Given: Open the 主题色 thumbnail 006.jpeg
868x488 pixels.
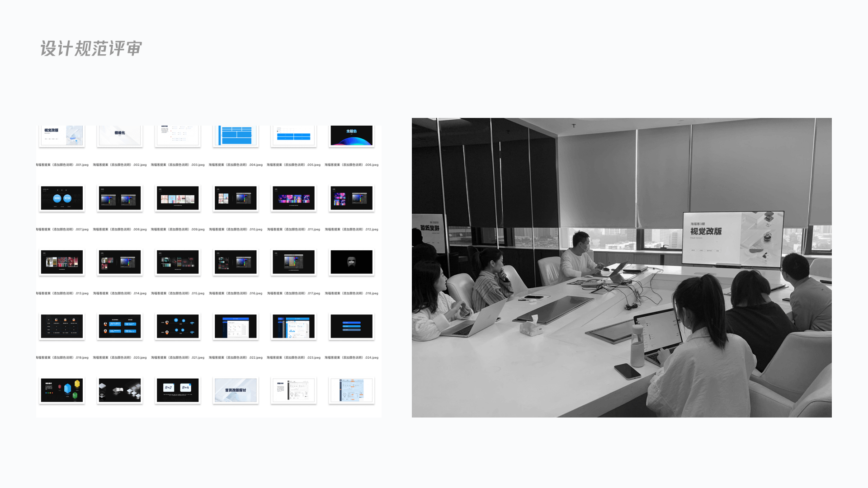Looking at the screenshot, I should click(x=351, y=136).
